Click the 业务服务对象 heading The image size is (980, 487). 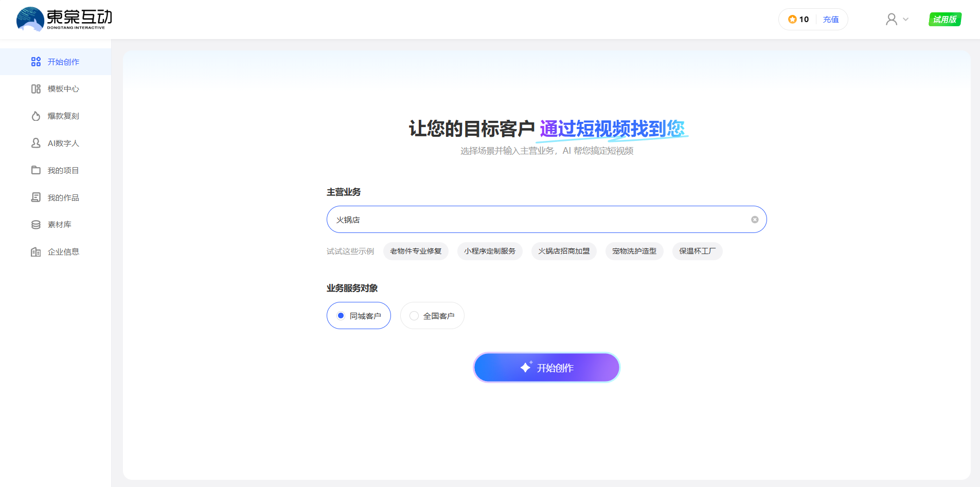(x=352, y=288)
